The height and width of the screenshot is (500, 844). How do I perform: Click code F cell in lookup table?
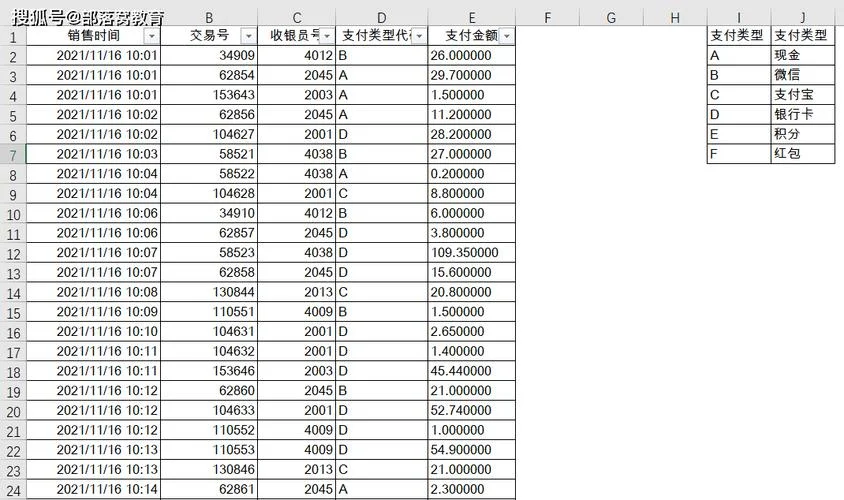point(739,154)
